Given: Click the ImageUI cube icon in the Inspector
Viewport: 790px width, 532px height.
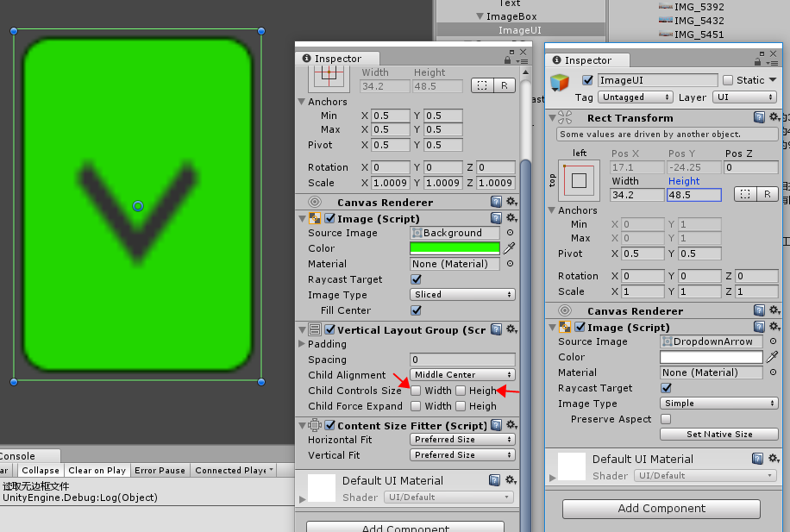Looking at the screenshot, I should click(x=561, y=79).
